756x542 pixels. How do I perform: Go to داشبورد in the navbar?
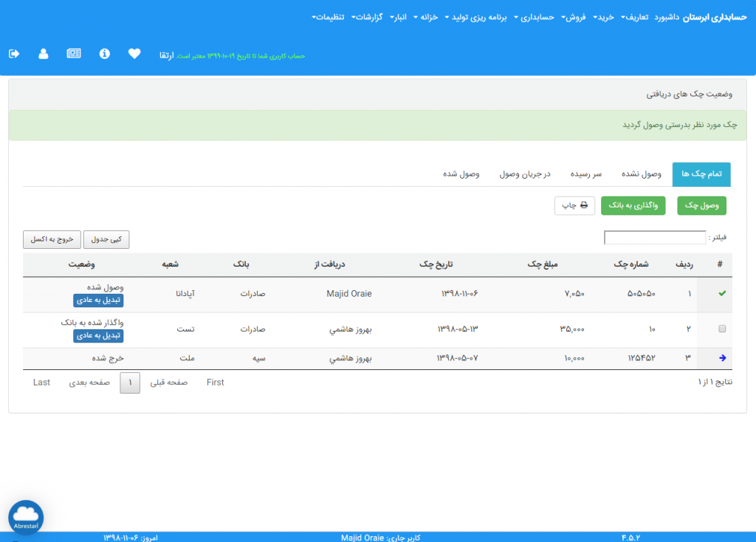point(667,18)
